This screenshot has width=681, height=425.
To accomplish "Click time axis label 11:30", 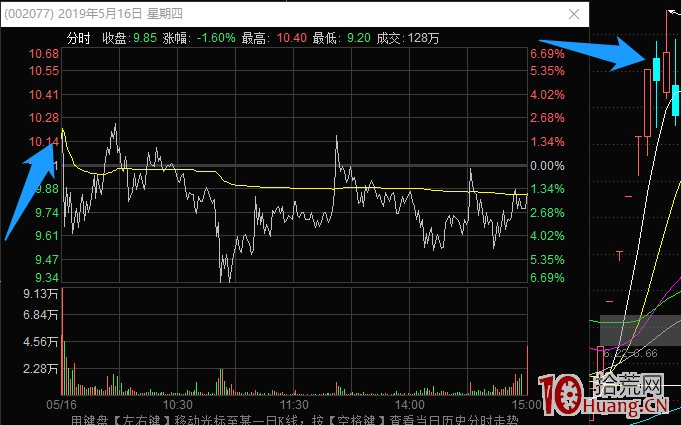I will 294,405.
